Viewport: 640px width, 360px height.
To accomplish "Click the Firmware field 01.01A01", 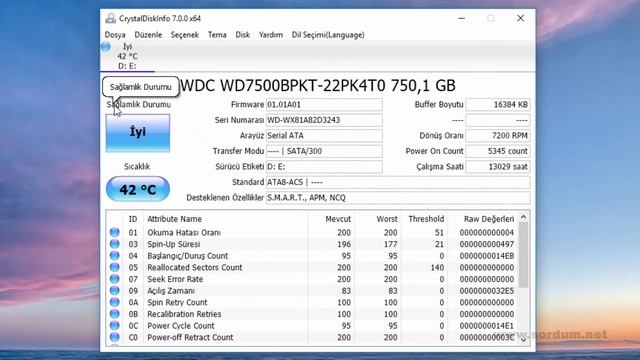I will [x=324, y=104].
